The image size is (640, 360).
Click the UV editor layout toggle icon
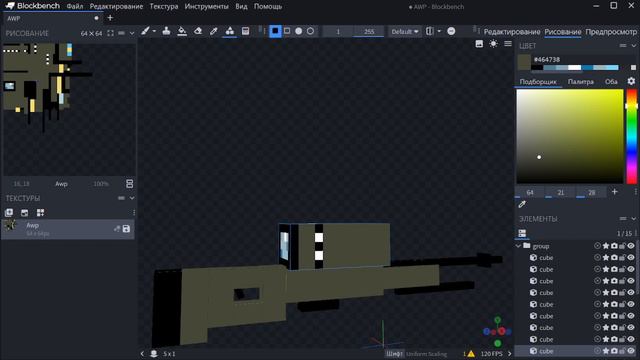coord(129,184)
